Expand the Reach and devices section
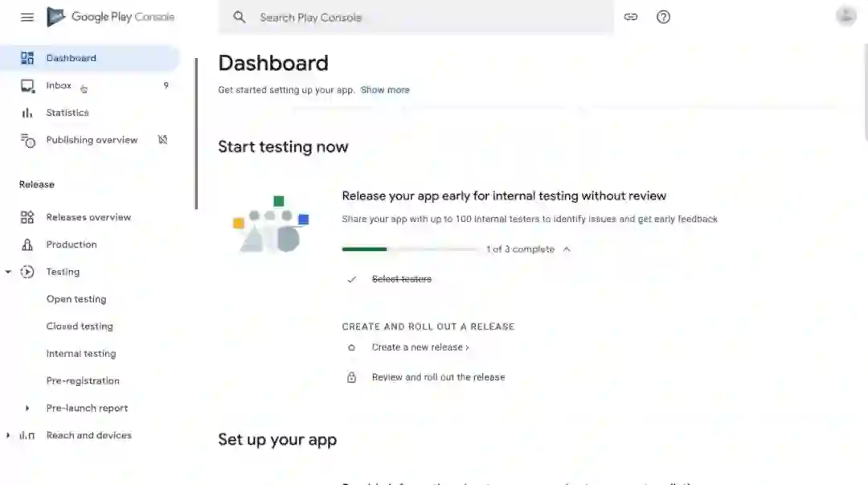This screenshot has height=485, width=868. click(8, 435)
